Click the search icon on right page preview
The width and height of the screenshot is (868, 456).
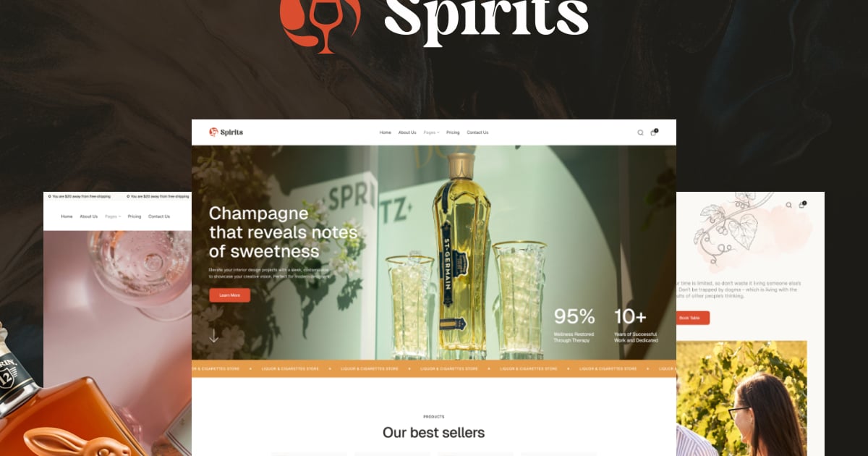coord(788,205)
